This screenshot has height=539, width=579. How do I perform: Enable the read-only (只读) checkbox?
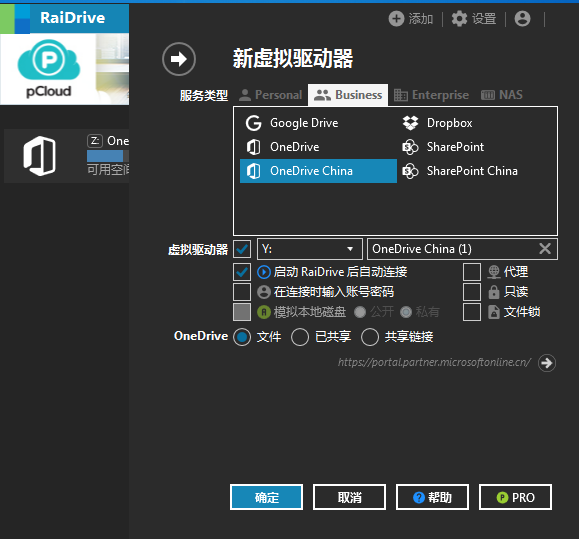click(472, 292)
